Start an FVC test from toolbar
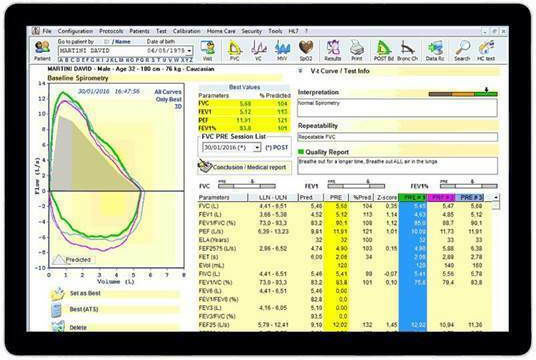536x360 pixels. click(234, 50)
